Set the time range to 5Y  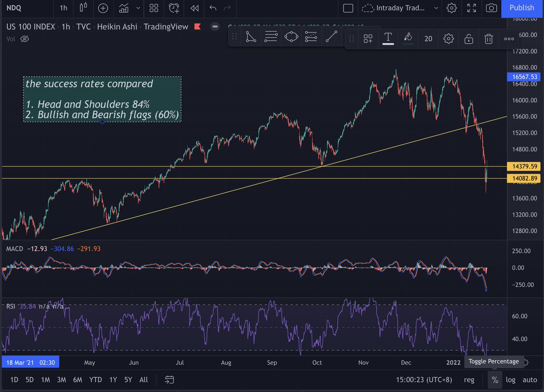128,379
